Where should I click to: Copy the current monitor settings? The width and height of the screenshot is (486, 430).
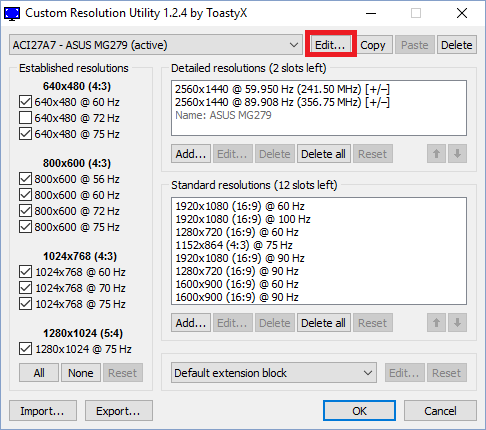(373, 45)
